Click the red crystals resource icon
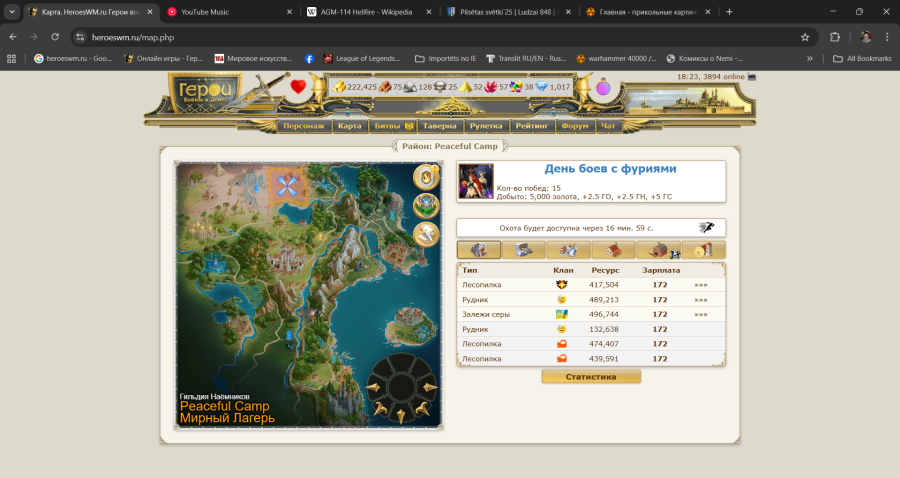900x478 pixels. 491,87
